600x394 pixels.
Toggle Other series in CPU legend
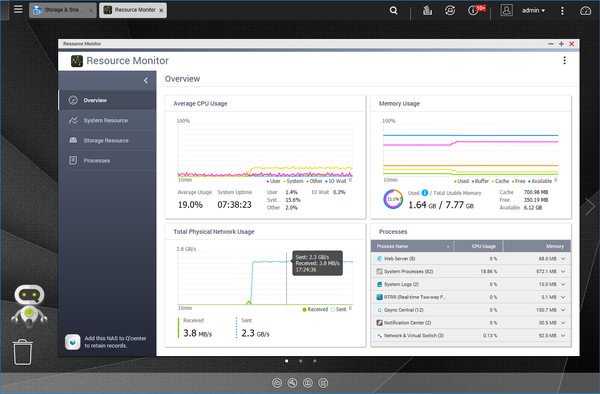[314, 181]
